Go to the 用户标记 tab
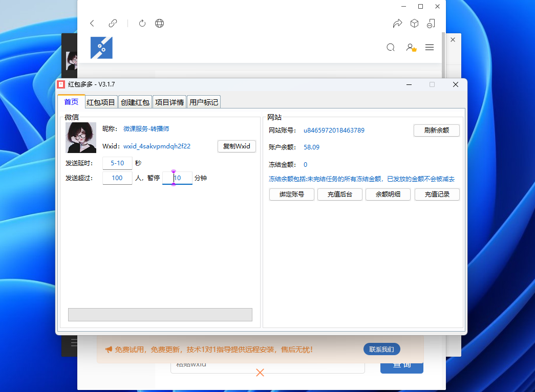Viewport: 535px width, 392px height. click(204, 102)
